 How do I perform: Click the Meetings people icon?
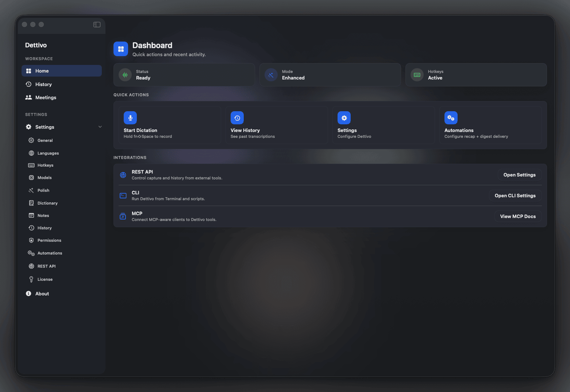click(28, 97)
